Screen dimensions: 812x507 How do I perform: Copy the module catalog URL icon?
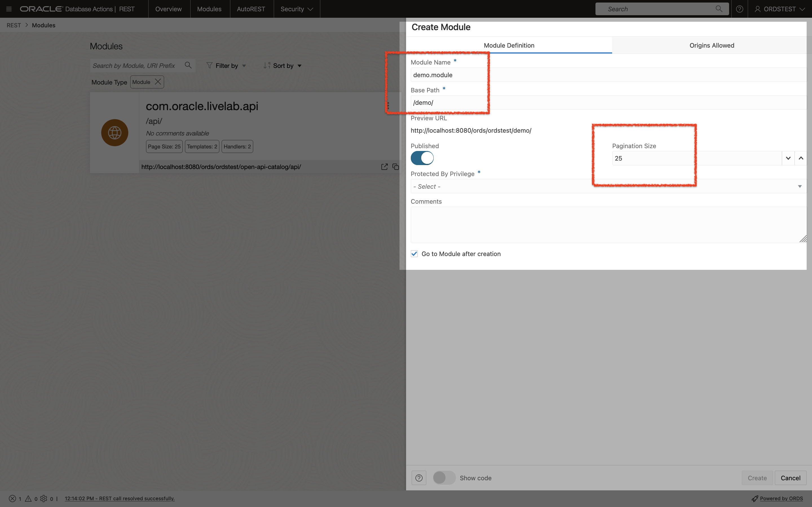click(396, 167)
